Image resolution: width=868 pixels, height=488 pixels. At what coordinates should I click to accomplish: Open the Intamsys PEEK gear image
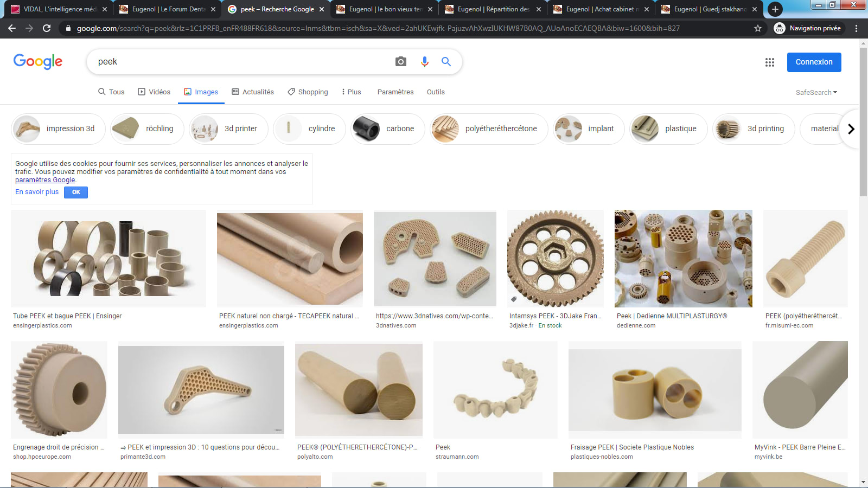tap(555, 259)
